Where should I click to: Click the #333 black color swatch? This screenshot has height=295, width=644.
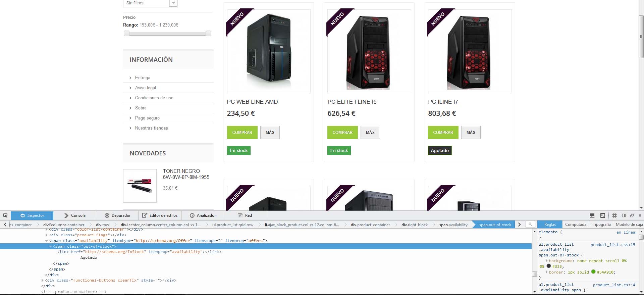[x=549, y=266]
